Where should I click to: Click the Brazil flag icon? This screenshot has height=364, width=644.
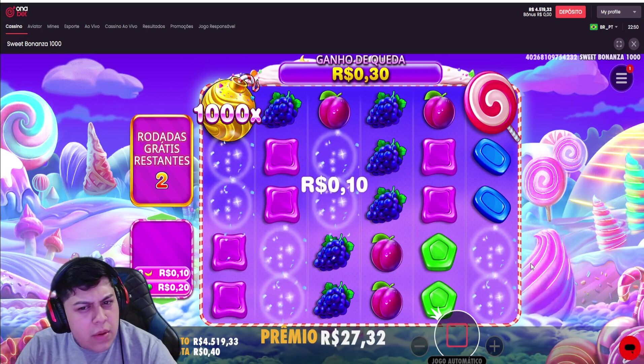pyautogui.click(x=594, y=27)
